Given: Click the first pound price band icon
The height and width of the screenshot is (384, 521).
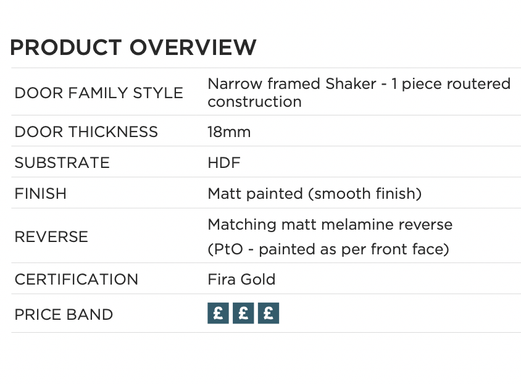Looking at the screenshot, I should [218, 313].
